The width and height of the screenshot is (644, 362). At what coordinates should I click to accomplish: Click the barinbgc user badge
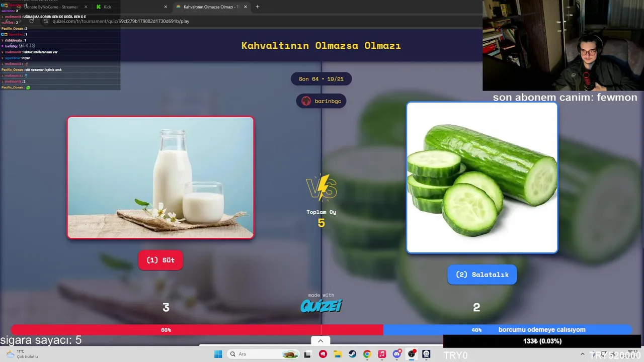pyautogui.click(x=321, y=101)
